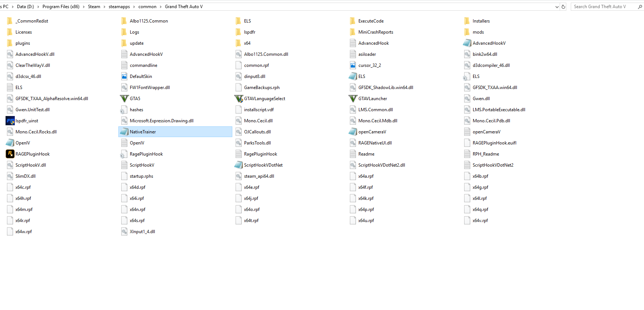Go to the common breadcrumb folder
644x310 pixels.
(147, 7)
